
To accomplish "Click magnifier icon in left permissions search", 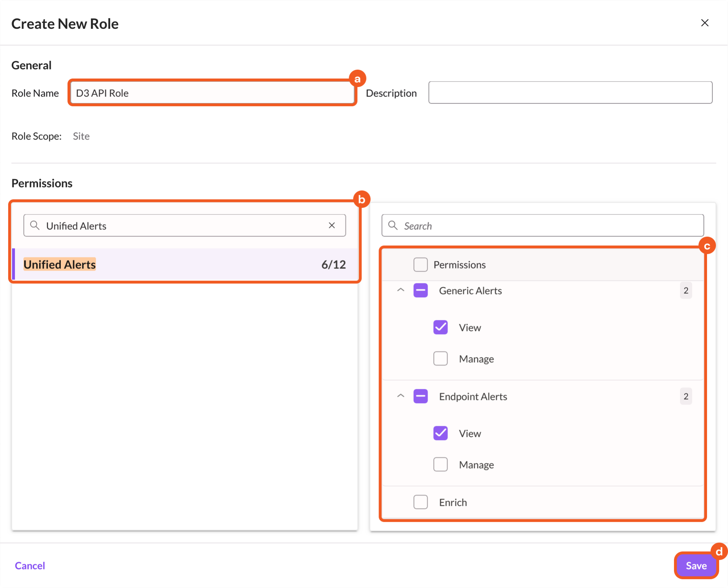I will [x=35, y=225].
